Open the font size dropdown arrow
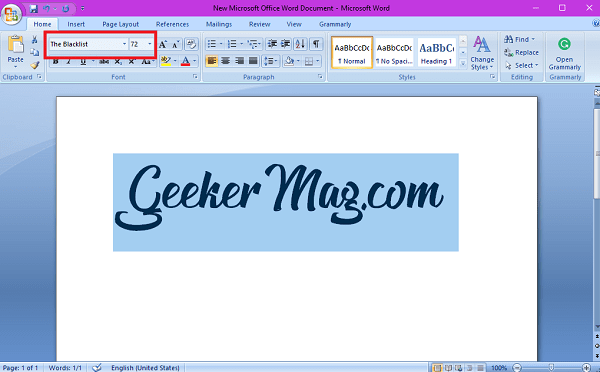The width and height of the screenshot is (600, 372). 150,44
